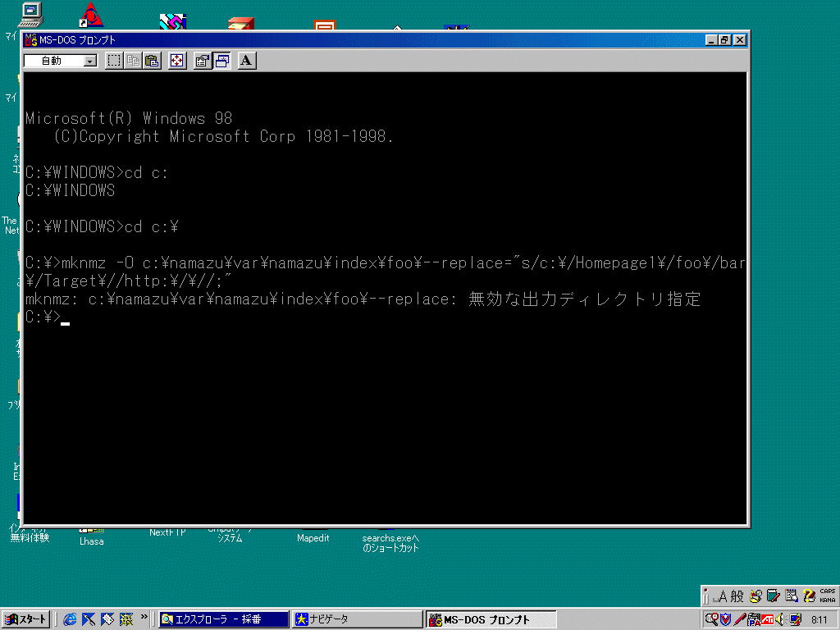Select the red triangle shortcut desktop icon
The height and width of the screenshot is (630, 840).
click(x=91, y=15)
